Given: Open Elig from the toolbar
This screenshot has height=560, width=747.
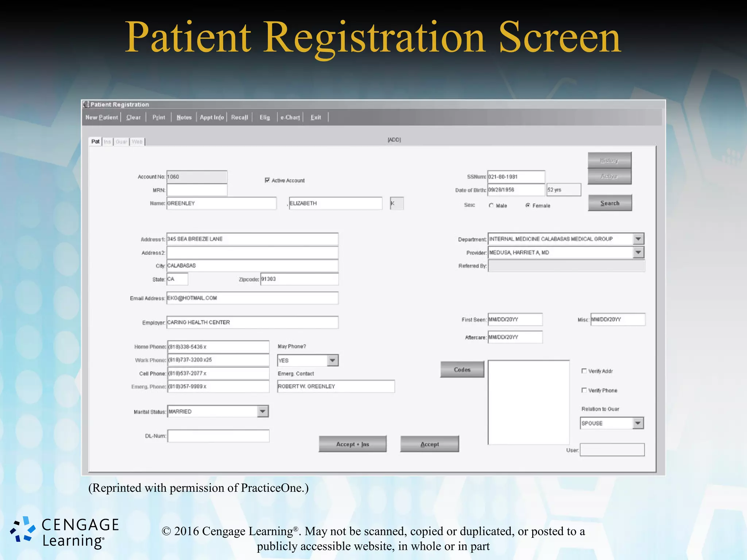Looking at the screenshot, I should 265,117.
